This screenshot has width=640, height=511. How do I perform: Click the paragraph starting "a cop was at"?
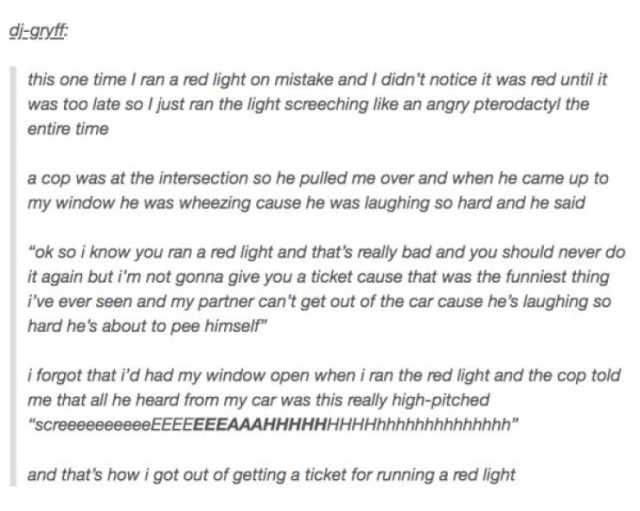[318, 191]
